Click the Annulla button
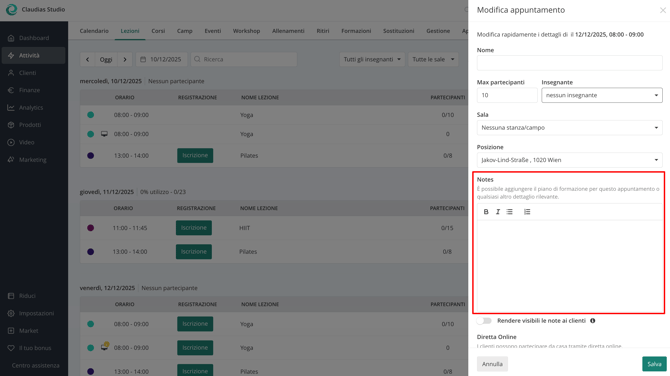670x376 pixels. [492, 364]
